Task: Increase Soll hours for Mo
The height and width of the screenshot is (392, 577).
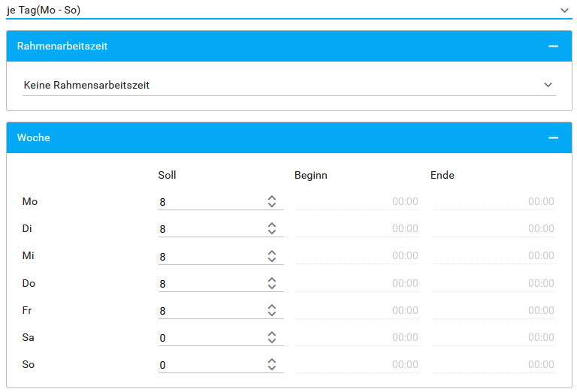Action: coord(272,198)
